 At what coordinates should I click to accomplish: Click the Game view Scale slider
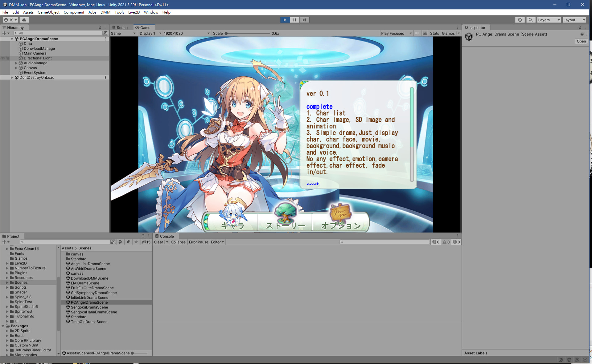pyautogui.click(x=247, y=33)
